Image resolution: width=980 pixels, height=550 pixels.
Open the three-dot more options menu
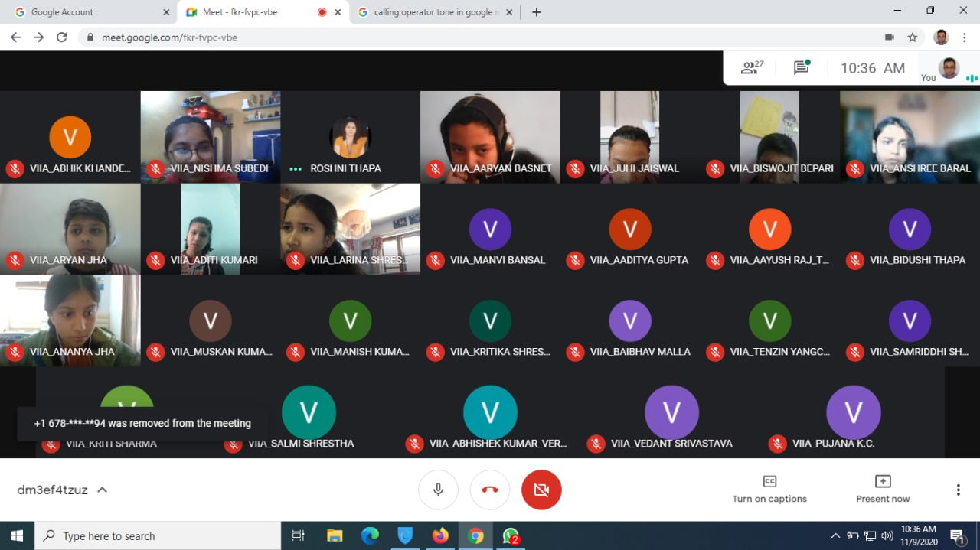(958, 490)
